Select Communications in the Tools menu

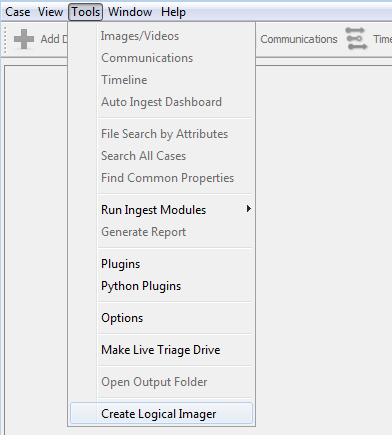point(162,58)
